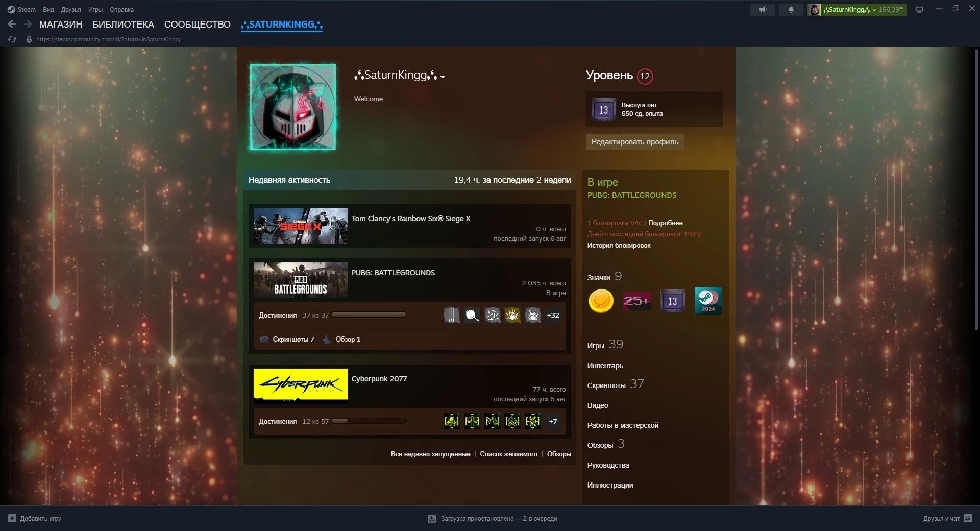Click the profile level 12 circle

click(645, 76)
